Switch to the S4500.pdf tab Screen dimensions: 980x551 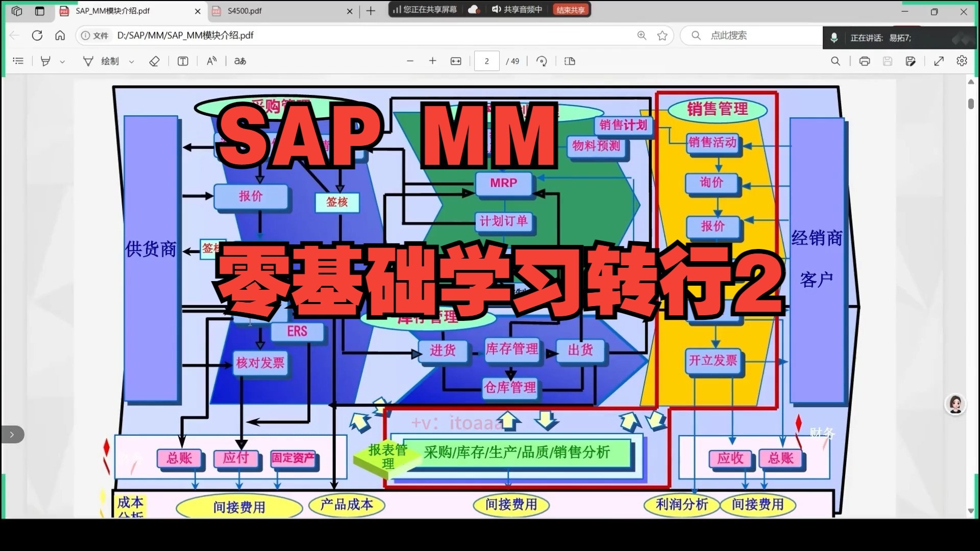244,11
